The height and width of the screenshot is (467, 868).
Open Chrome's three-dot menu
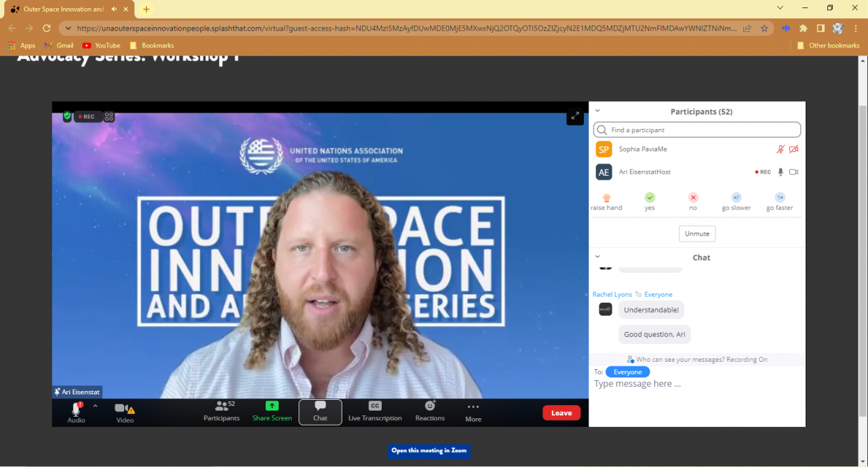pos(856,29)
